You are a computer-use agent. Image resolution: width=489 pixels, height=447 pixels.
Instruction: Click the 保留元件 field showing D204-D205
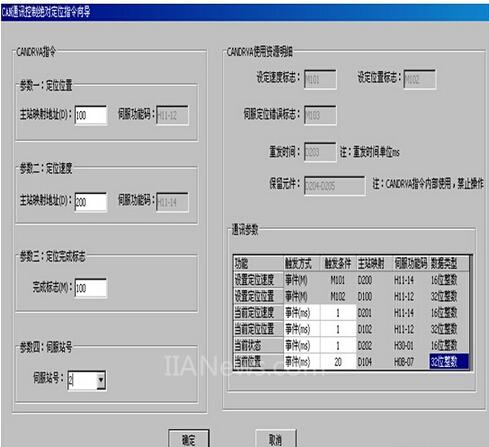(x=334, y=186)
